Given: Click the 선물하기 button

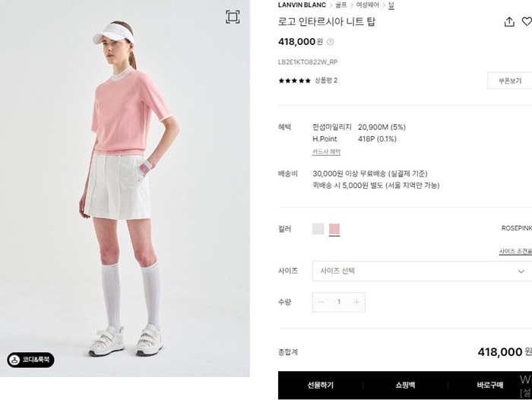Looking at the screenshot, I should pos(320,385).
